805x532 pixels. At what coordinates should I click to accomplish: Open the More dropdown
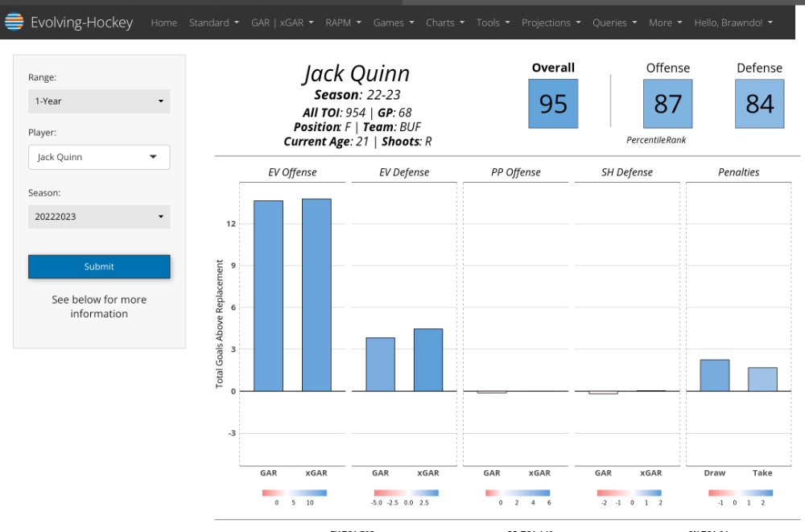click(x=666, y=23)
